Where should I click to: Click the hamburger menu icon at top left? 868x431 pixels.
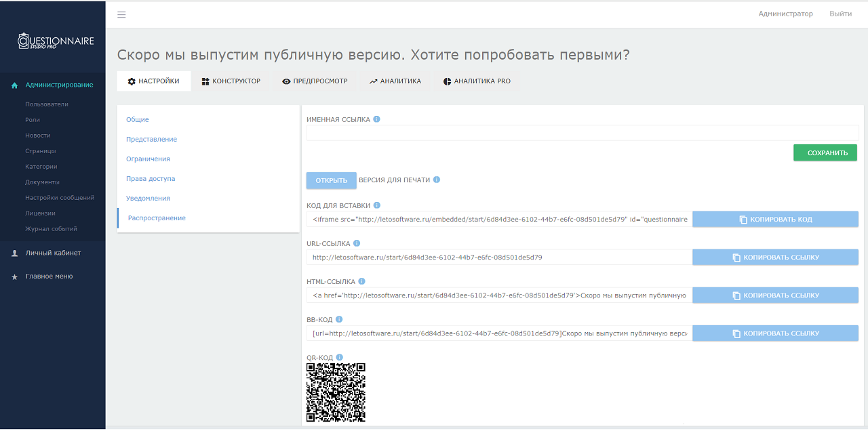click(121, 14)
